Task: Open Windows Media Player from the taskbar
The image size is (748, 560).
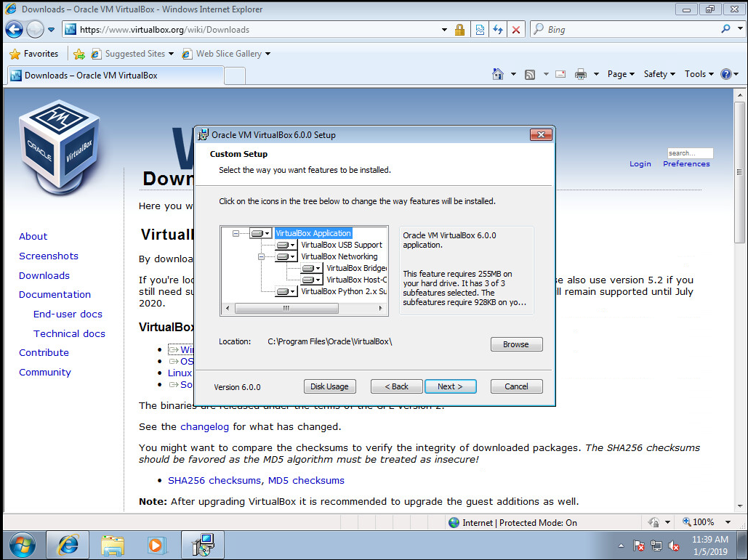Action: (x=155, y=544)
